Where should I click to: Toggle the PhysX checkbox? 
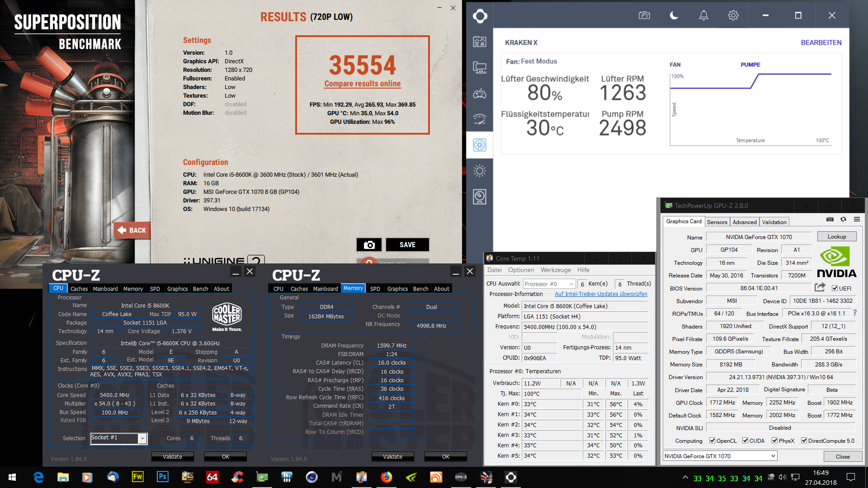click(x=774, y=441)
